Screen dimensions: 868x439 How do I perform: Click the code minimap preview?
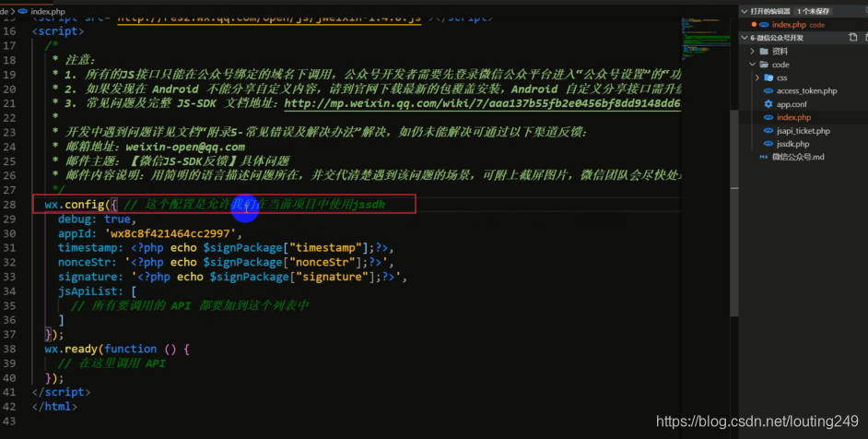(705, 39)
